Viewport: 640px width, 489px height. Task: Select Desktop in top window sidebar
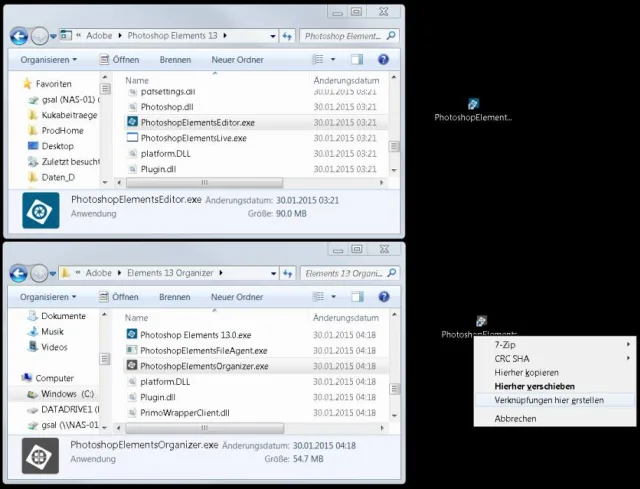(x=51, y=146)
